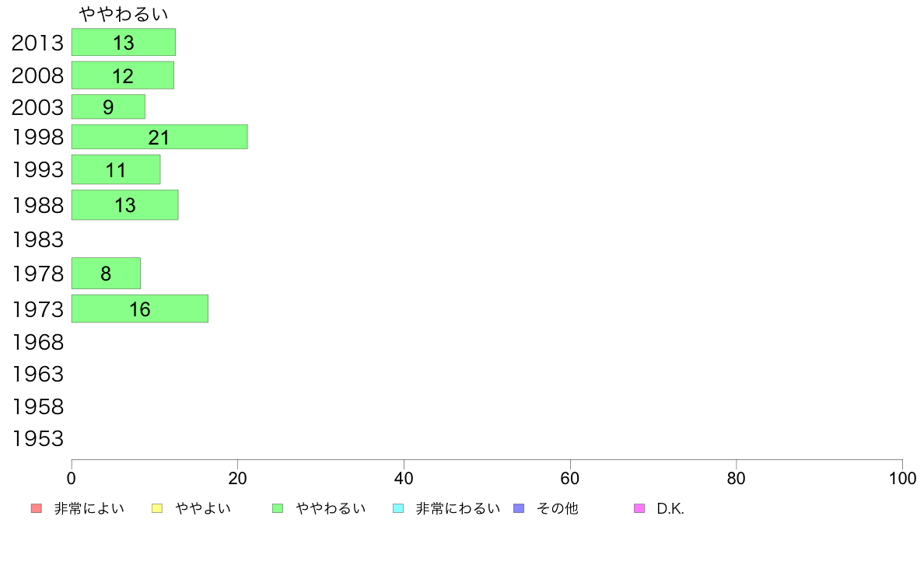Click the 1953 year label
924x572 pixels.
point(37,439)
